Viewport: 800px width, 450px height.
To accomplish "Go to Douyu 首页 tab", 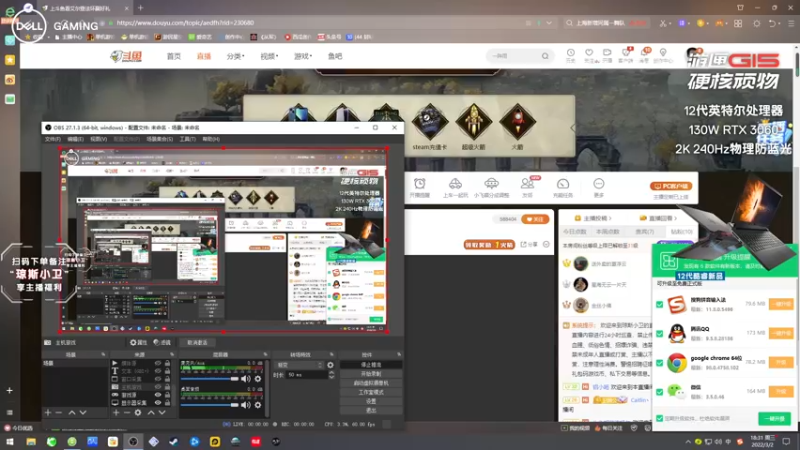I will tap(173, 56).
